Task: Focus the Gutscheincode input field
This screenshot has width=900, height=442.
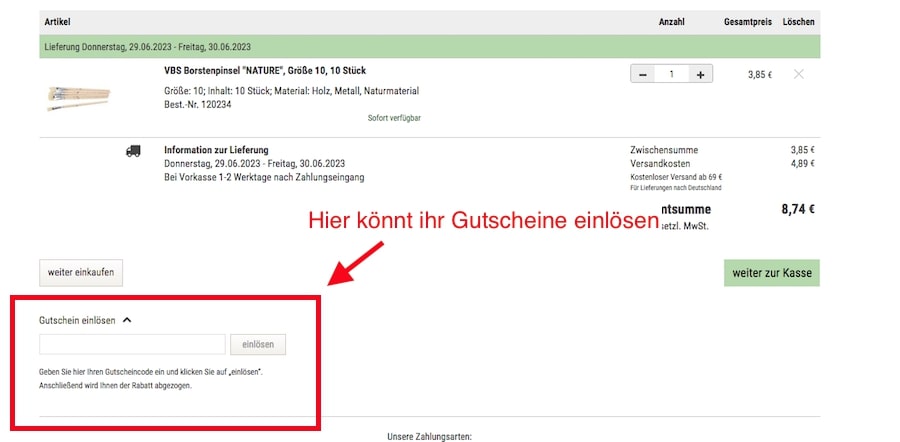Action: [x=132, y=345]
